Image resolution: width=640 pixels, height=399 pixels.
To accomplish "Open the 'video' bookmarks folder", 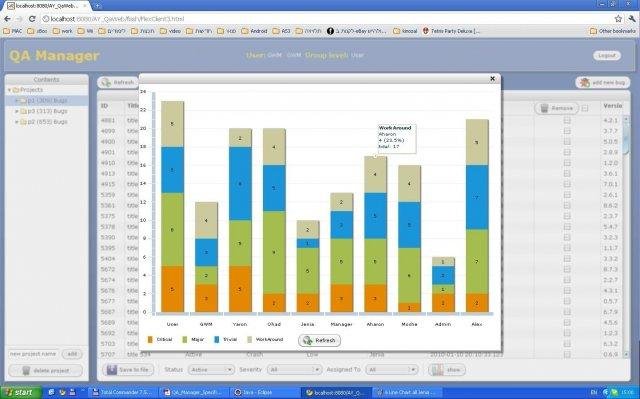I will (170, 31).
